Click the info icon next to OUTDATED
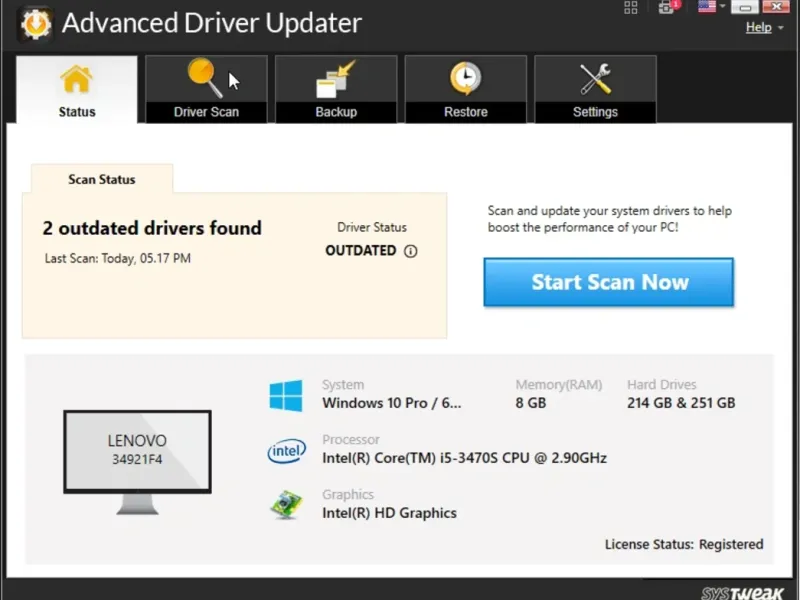 [x=411, y=251]
